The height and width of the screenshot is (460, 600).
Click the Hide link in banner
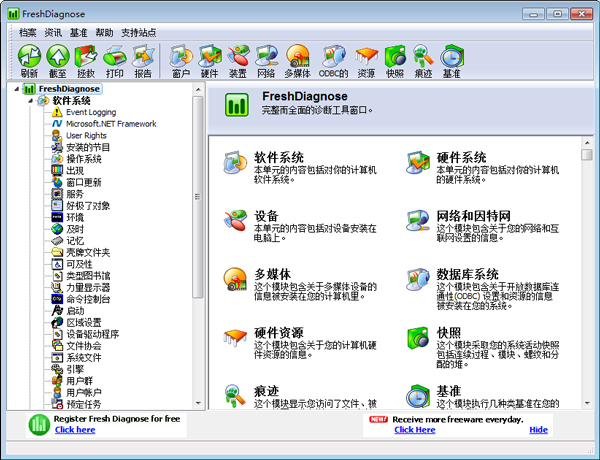(x=538, y=430)
